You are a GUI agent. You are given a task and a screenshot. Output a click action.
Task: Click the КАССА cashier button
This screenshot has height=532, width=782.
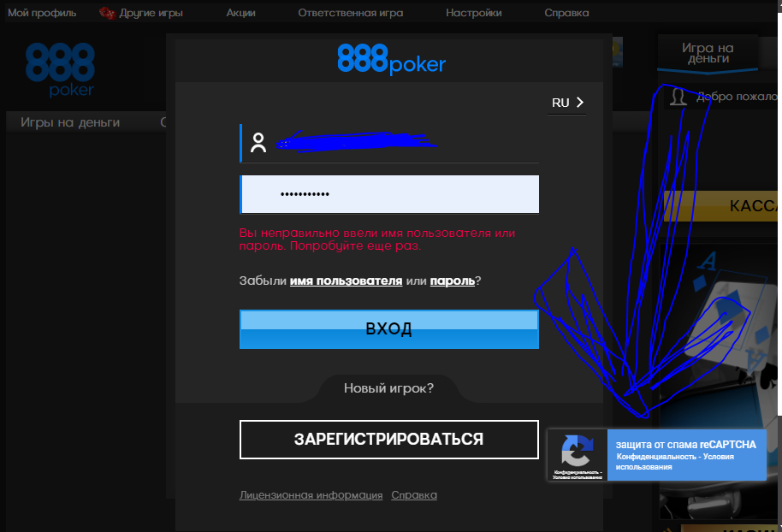coord(721,206)
